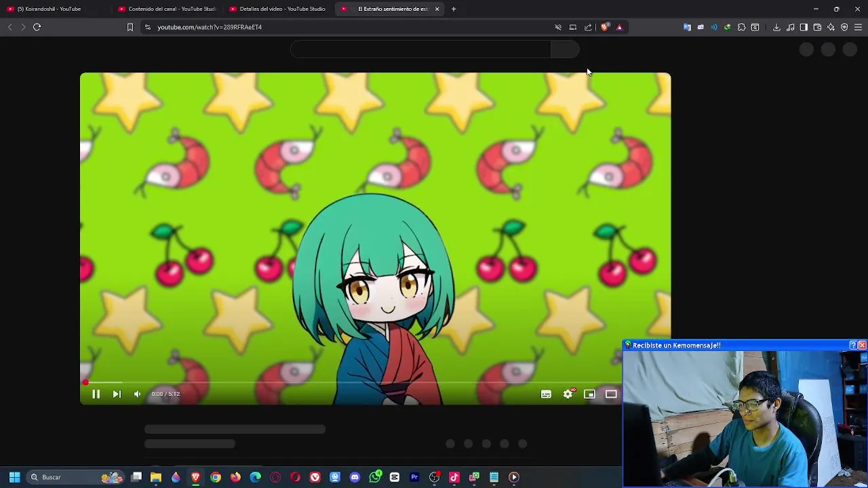The image size is (868, 488).
Task: Open the extensions puzzle icon
Action: coord(741,27)
